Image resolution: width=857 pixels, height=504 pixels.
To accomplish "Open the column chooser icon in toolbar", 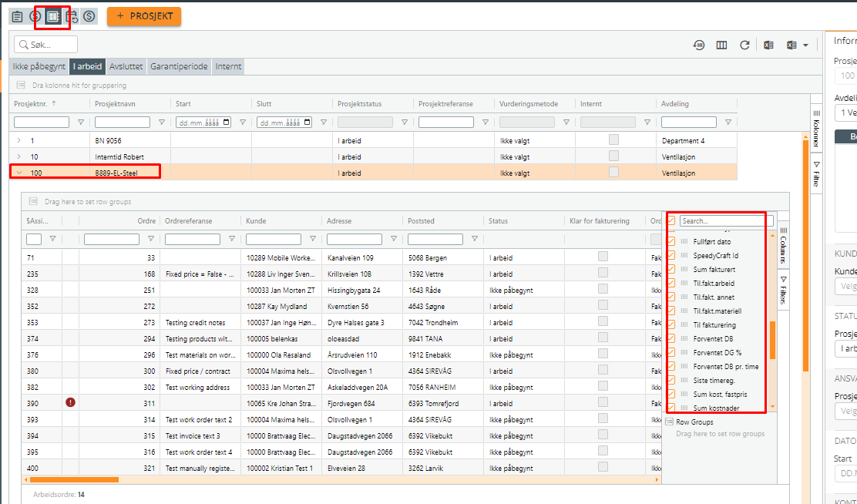I will pyautogui.click(x=721, y=45).
